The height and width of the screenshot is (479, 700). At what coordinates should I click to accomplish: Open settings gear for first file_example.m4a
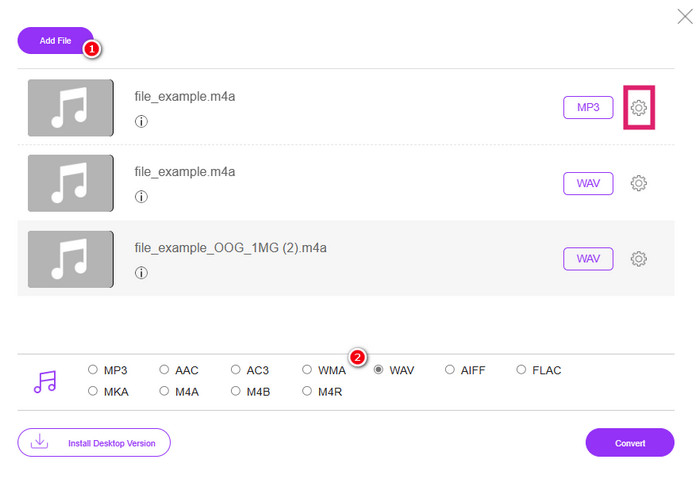(639, 108)
